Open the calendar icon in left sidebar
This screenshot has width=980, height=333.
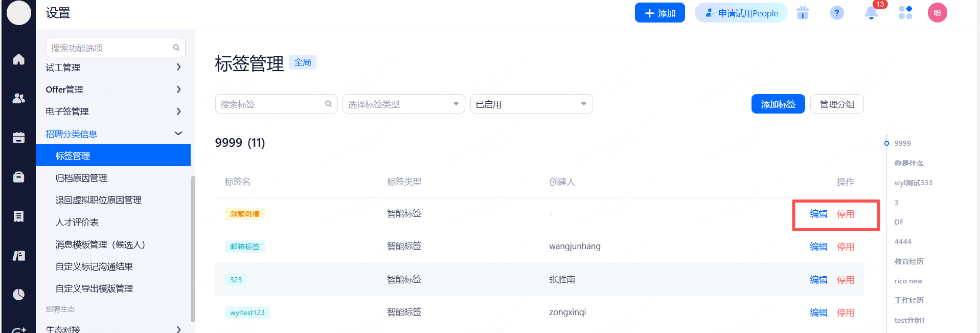pos(18,138)
